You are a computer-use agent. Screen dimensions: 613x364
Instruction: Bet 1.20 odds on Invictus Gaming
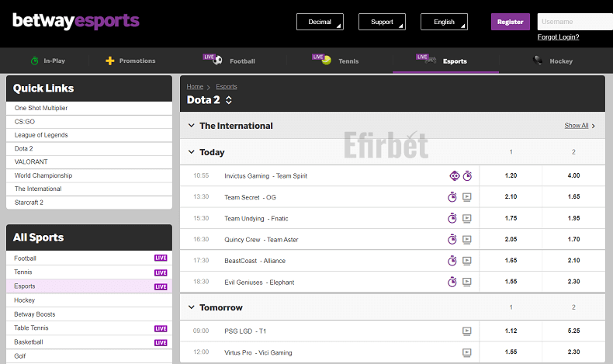pos(511,175)
